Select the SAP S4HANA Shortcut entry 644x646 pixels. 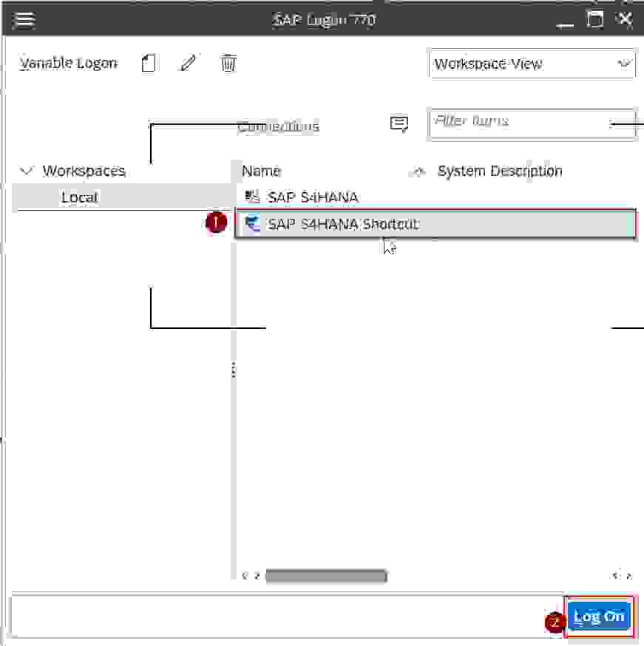[x=343, y=224]
